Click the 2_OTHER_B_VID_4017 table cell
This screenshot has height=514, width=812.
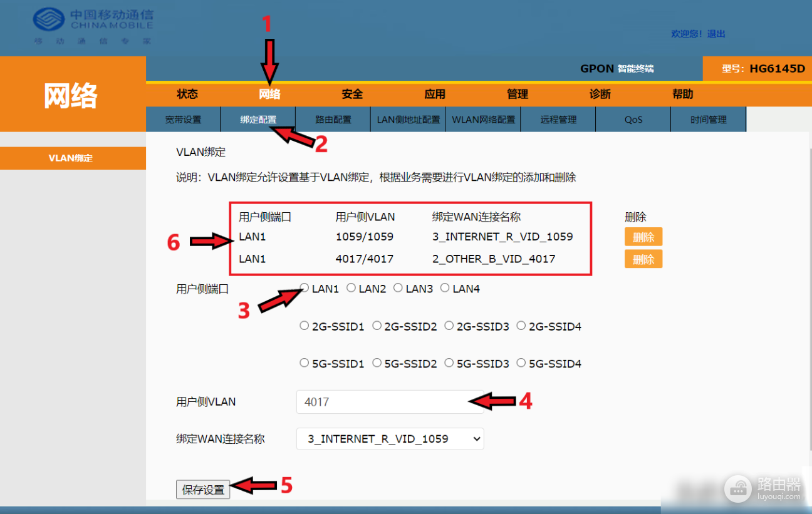pyautogui.click(x=494, y=259)
